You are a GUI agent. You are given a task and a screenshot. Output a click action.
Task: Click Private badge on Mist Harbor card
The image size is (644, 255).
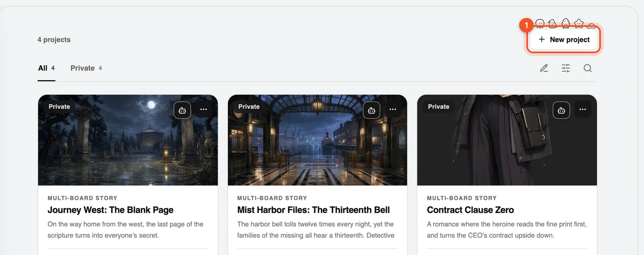(249, 107)
